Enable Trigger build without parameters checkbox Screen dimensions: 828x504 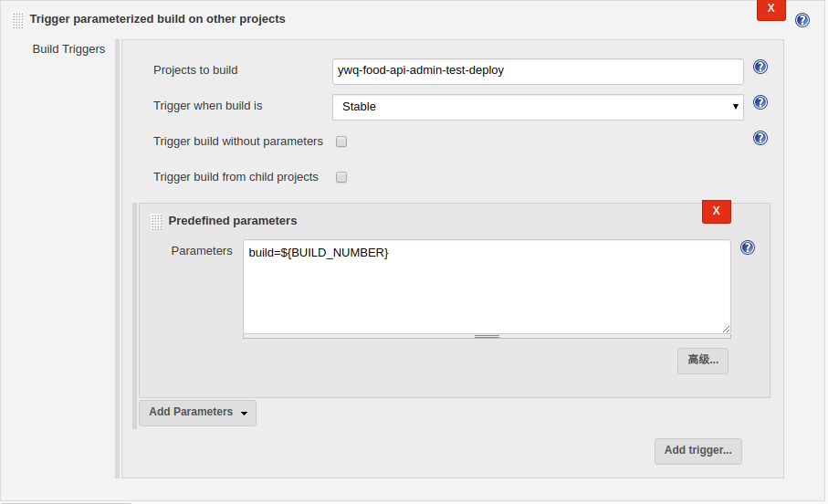tap(341, 142)
